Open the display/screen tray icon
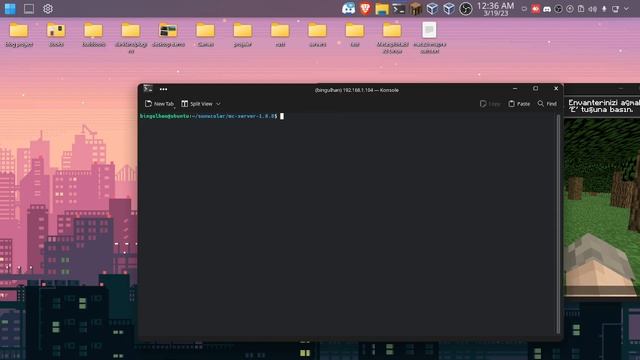The height and width of the screenshot is (360, 640). (615, 9)
